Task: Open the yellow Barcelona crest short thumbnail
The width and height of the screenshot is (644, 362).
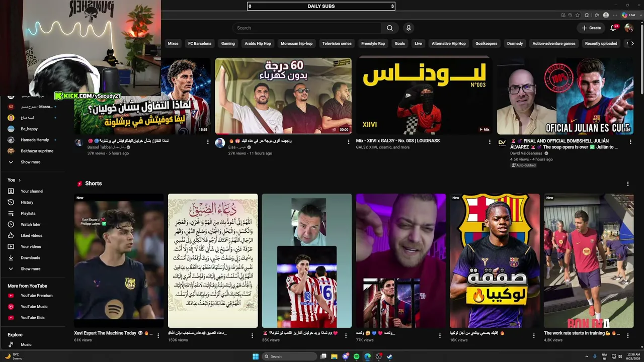Action: point(495,261)
